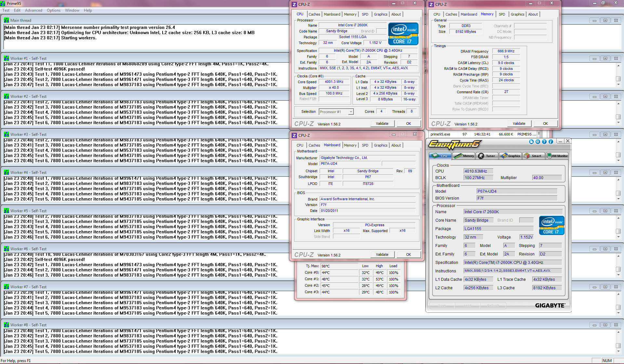Switch to the Graphics tab in EasyTune6
Viewport: 624px width, 364px height.
pos(511,156)
